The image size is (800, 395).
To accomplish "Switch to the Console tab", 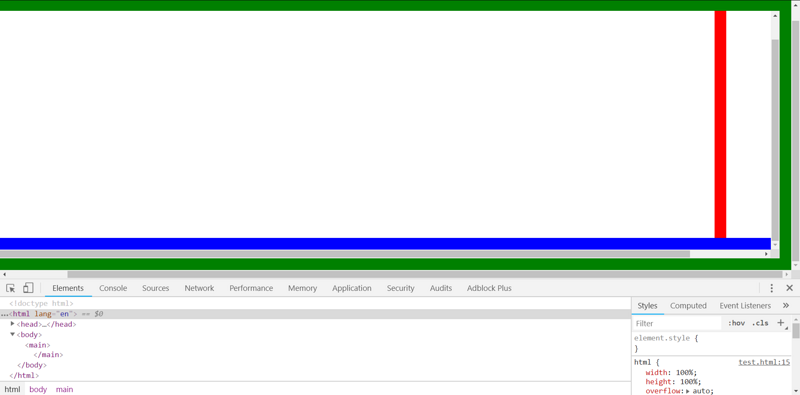I will (113, 288).
